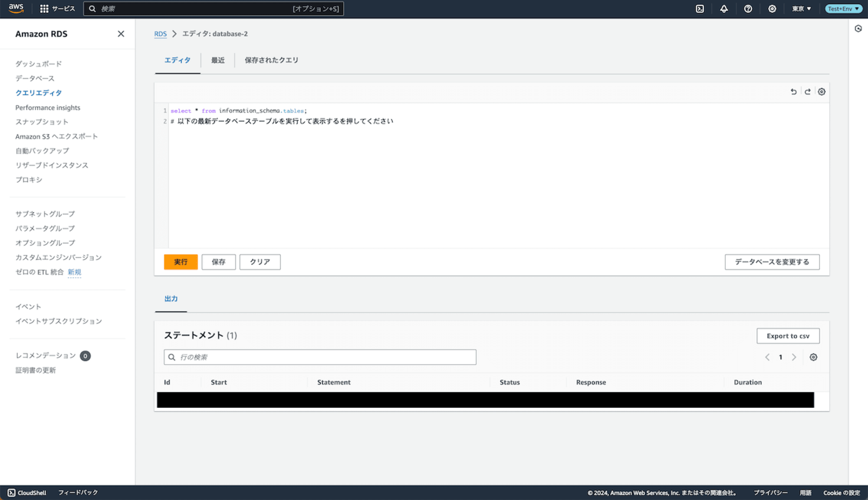Focus the 行の検索 search field
Image resolution: width=868 pixels, height=500 pixels.
(x=320, y=357)
